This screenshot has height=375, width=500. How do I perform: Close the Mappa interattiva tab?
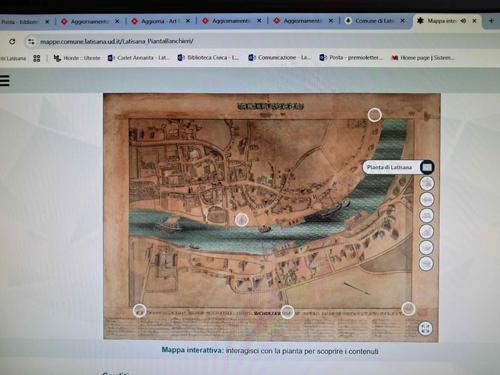point(474,21)
